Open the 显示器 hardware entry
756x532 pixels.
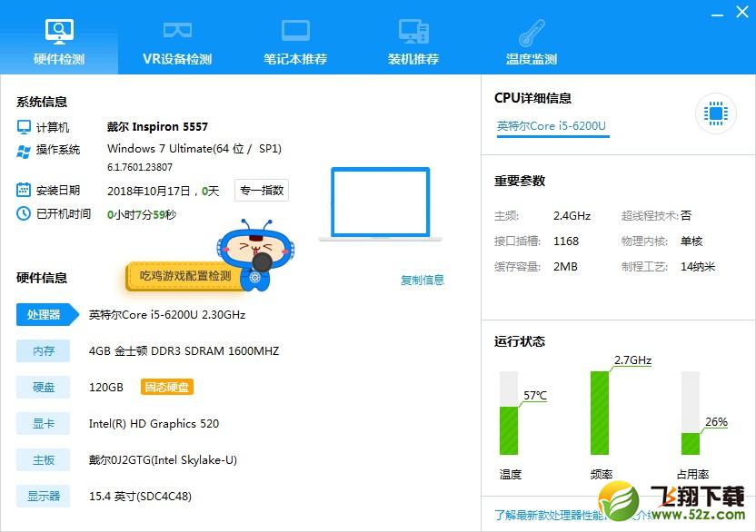click(43, 496)
